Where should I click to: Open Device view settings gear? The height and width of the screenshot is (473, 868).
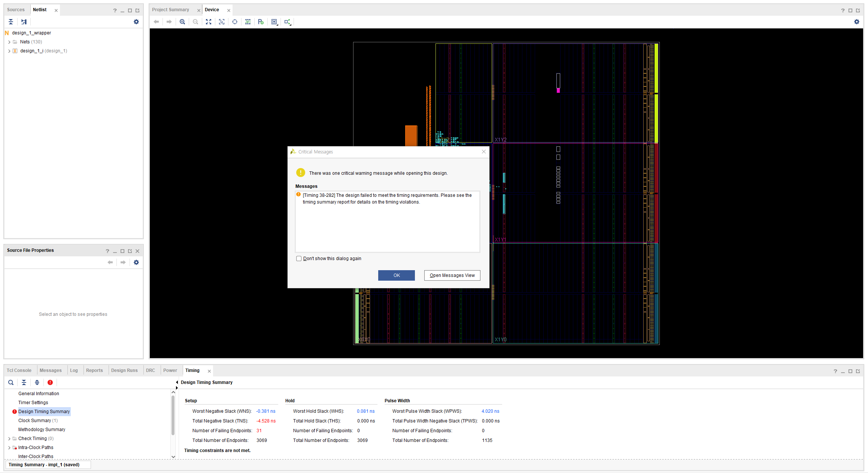pos(856,22)
